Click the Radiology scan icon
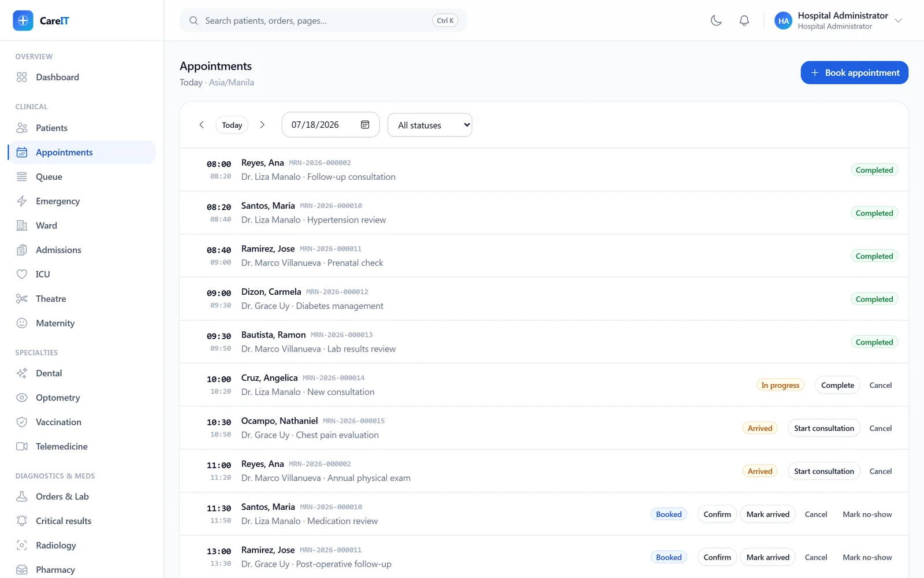924x578 pixels. point(22,545)
